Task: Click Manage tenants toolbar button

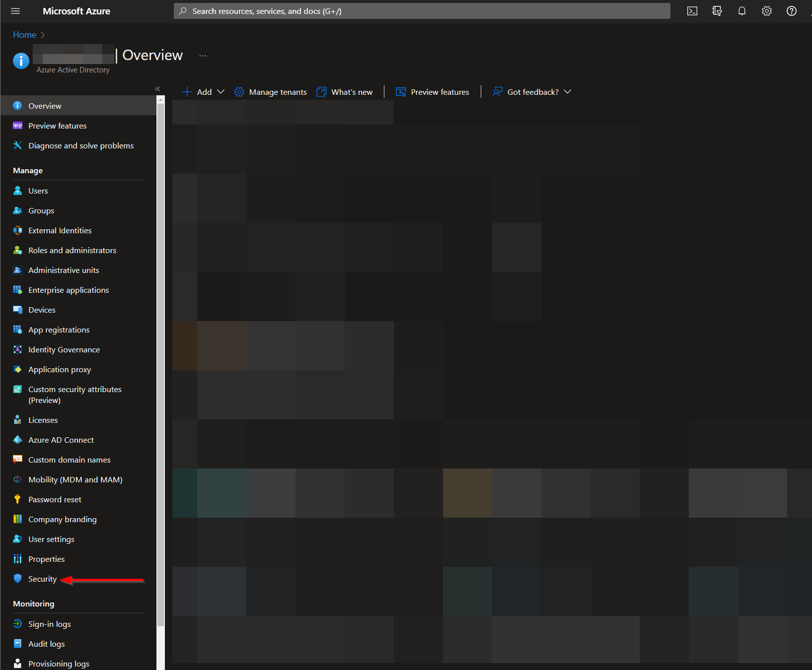Action: tap(271, 92)
